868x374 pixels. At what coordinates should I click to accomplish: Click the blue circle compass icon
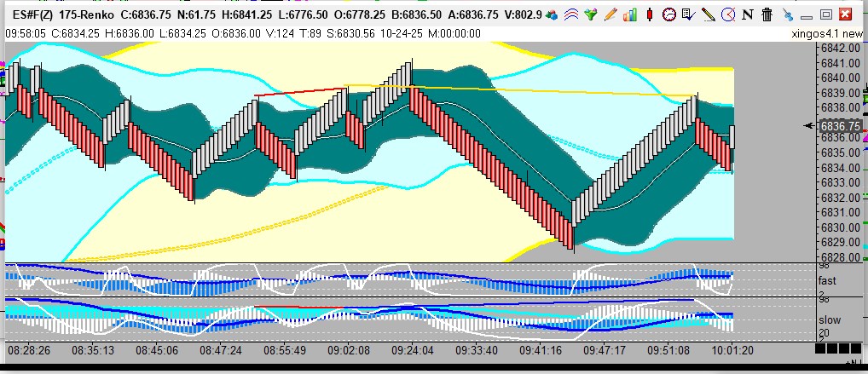pos(727,14)
